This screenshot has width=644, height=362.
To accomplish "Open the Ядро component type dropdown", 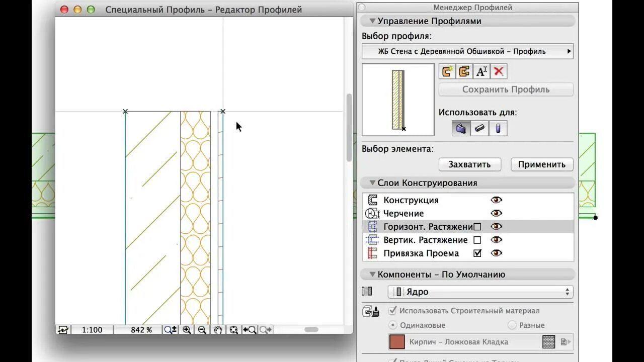I will (480, 292).
